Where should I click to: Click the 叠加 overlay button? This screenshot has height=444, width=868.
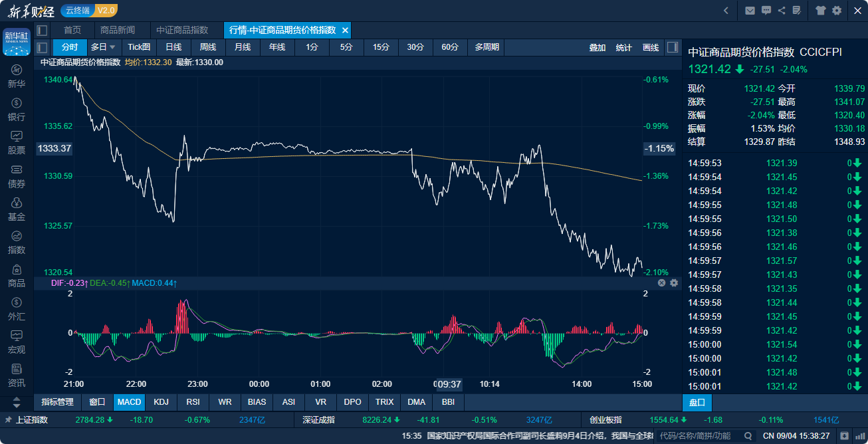597,48
